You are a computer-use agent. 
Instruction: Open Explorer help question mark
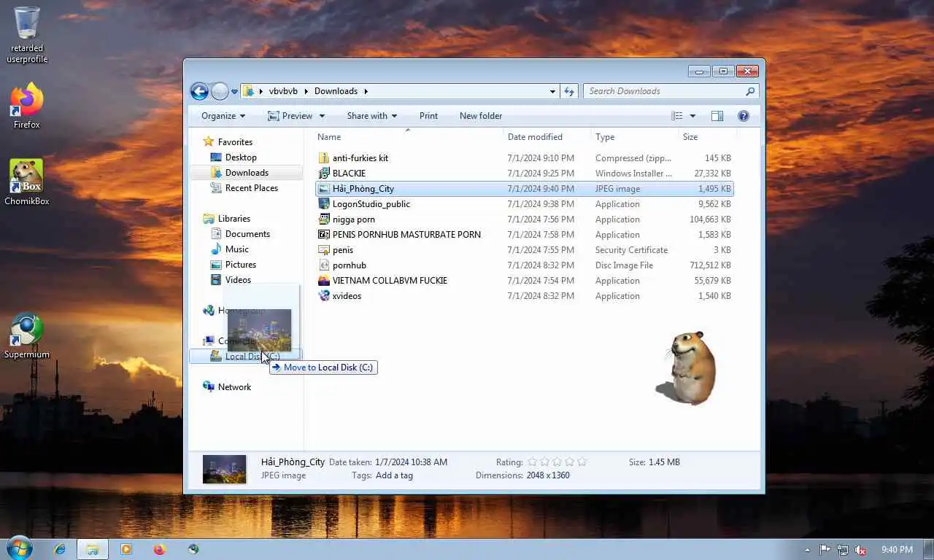pos(744,116)
